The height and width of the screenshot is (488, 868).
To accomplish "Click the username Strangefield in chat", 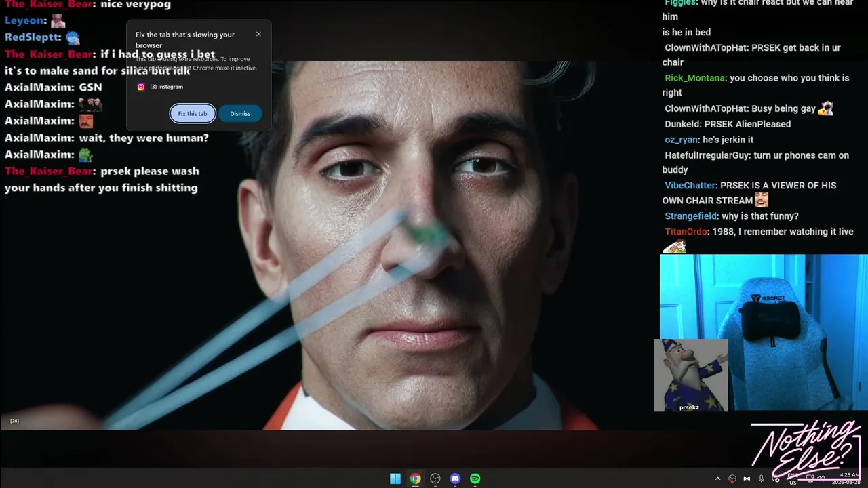I will (x=691, y=216).
